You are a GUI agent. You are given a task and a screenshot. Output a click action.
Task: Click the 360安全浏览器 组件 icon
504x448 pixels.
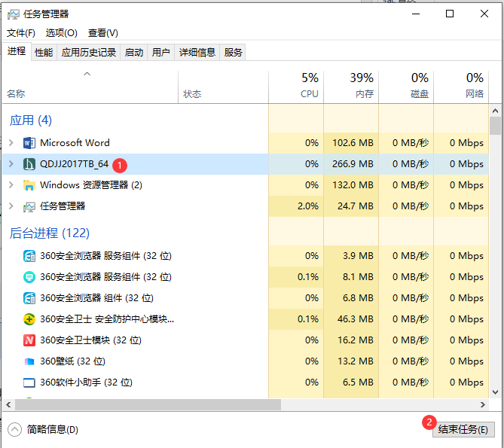(29, 298)
